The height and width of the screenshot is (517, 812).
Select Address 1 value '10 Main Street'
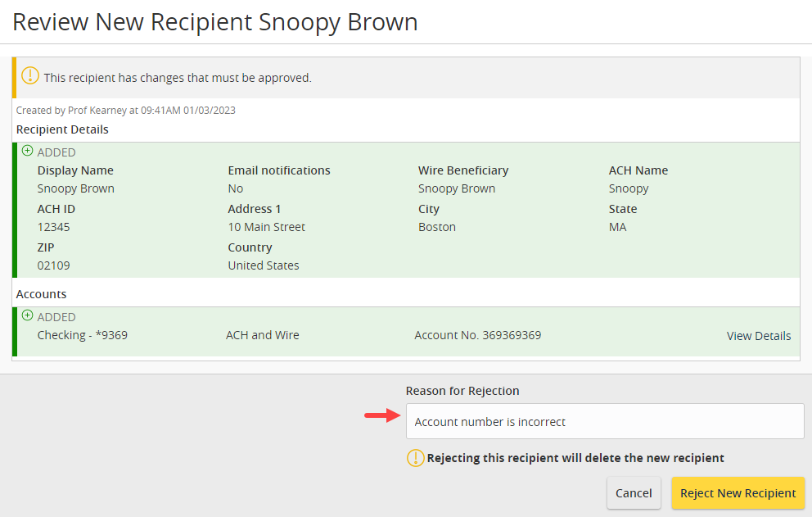point(266,227)
